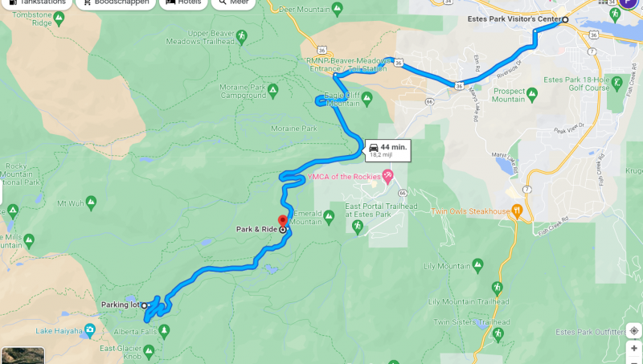Center map with my location button
This screenshot has width=643, height=364.
coord(634,331)
